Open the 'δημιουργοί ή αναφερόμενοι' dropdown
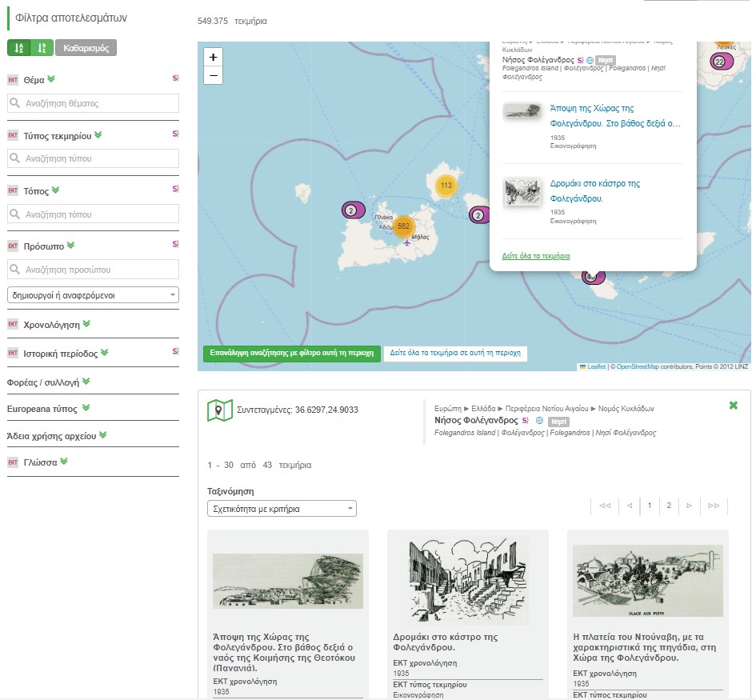The image size is (756, 700). pyautogui.click(x=93, y=295)
